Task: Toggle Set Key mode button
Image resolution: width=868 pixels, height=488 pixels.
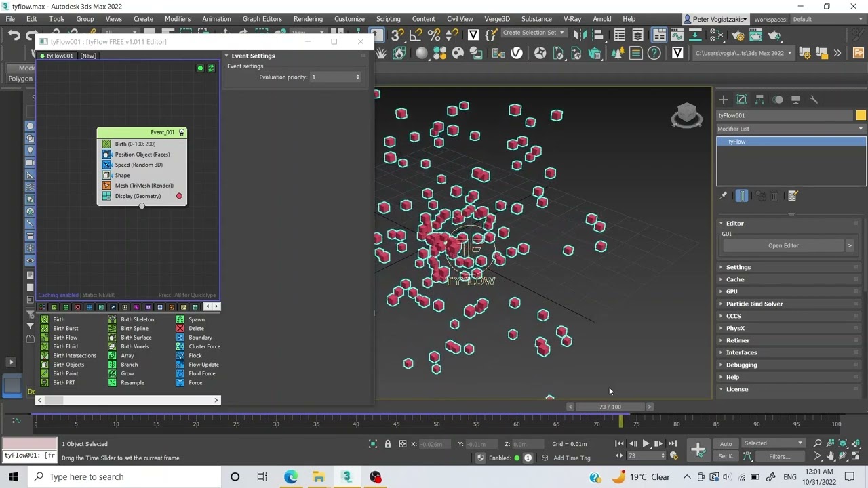Action: [726, 456]
